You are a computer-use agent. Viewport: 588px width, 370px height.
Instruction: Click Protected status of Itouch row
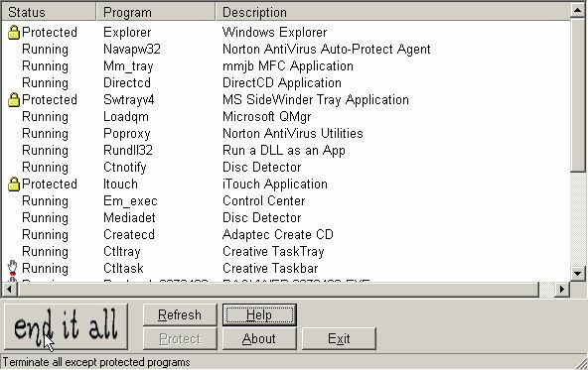click(50, 184)
